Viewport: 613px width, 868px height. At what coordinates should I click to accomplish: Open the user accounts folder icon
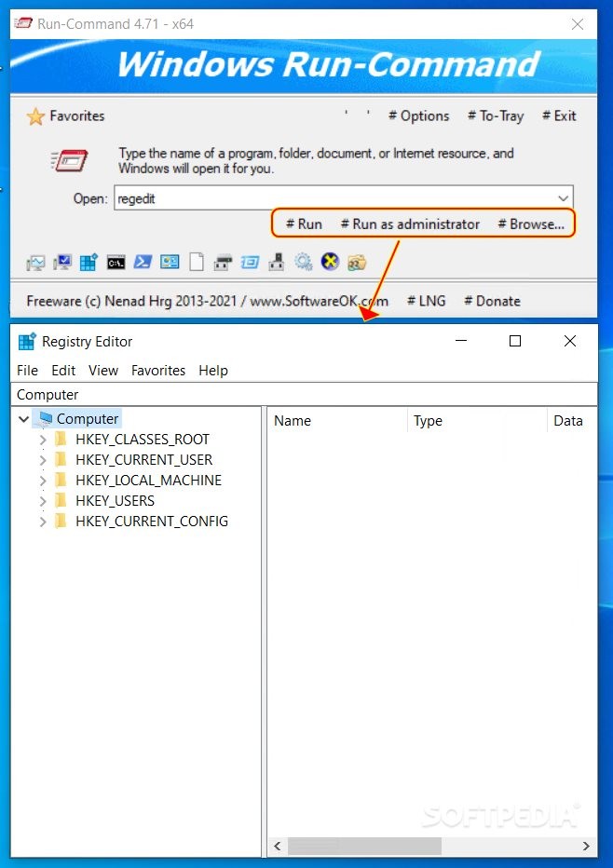357,263
